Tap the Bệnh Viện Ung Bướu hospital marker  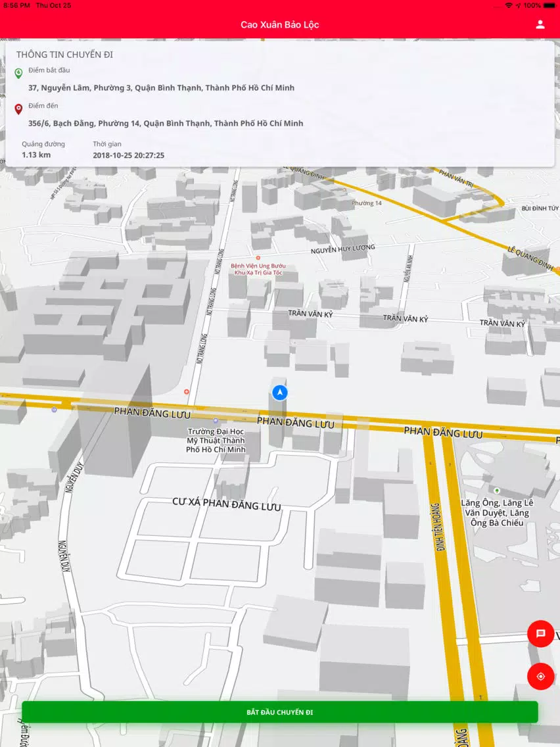pos(258,258)
